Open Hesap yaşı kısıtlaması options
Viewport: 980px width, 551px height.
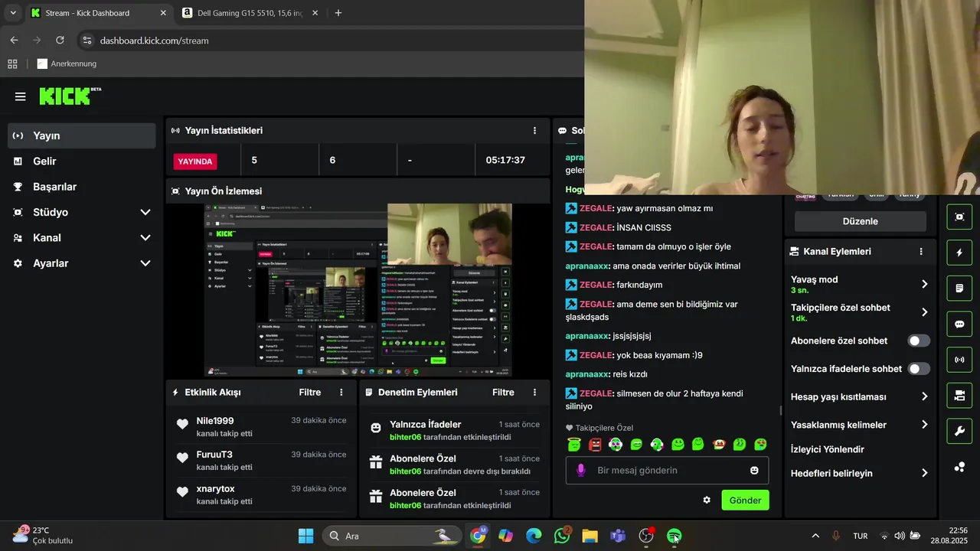pos(924,397)
